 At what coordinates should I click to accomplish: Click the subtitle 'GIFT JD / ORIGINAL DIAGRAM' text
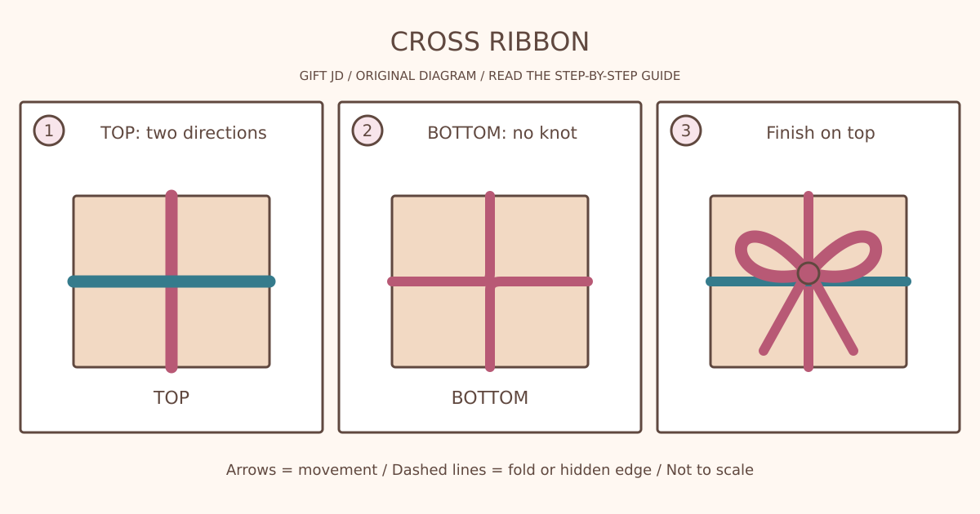pos(388,76)
